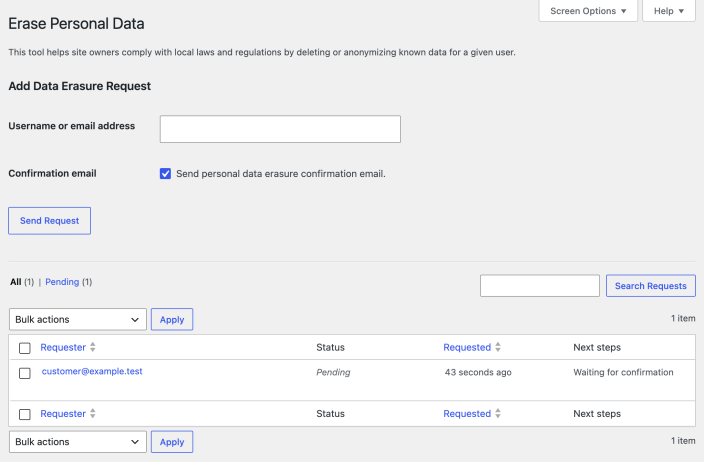Image resolution: width=704 pixels, height=462 pixels.
Task: Open the bottom Bulk actions dropdown
Action: (78, 442)
